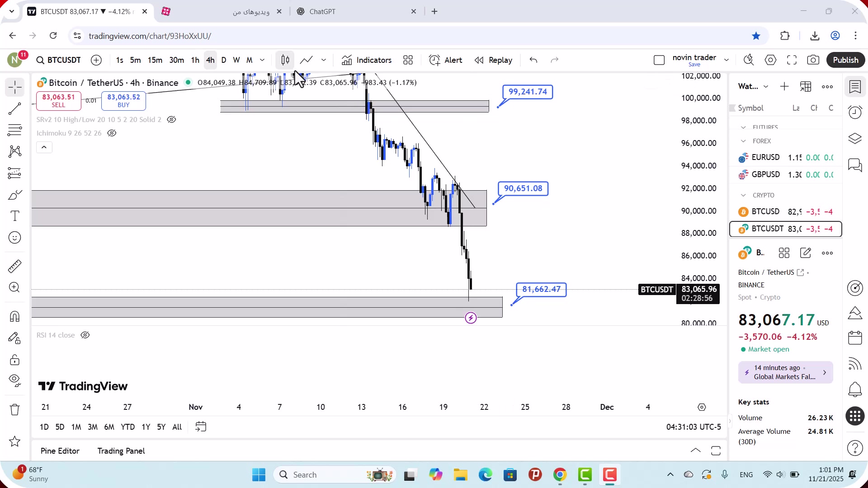
Task: Activate the zoom in tool
Action: click(x=15, y=287)
